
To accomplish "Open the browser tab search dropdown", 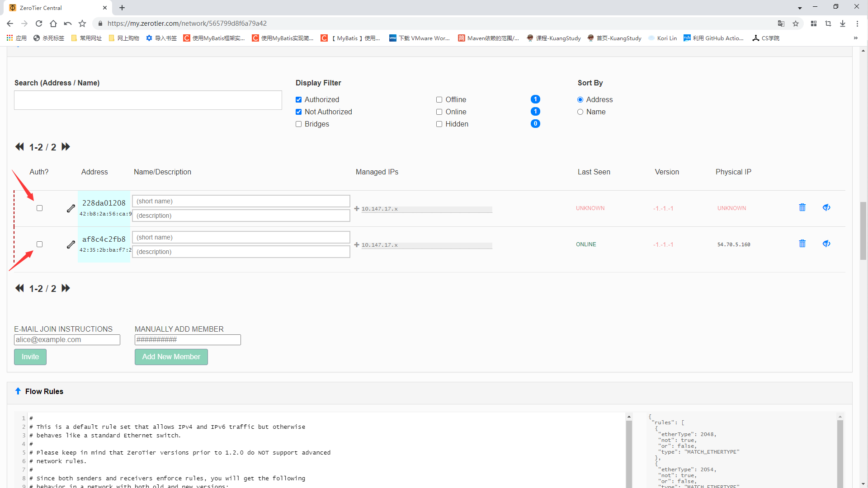I will tap(800, 8).
